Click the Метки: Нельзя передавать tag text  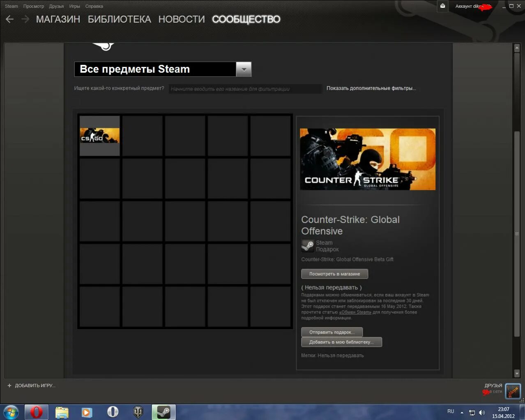click(332, 355)
